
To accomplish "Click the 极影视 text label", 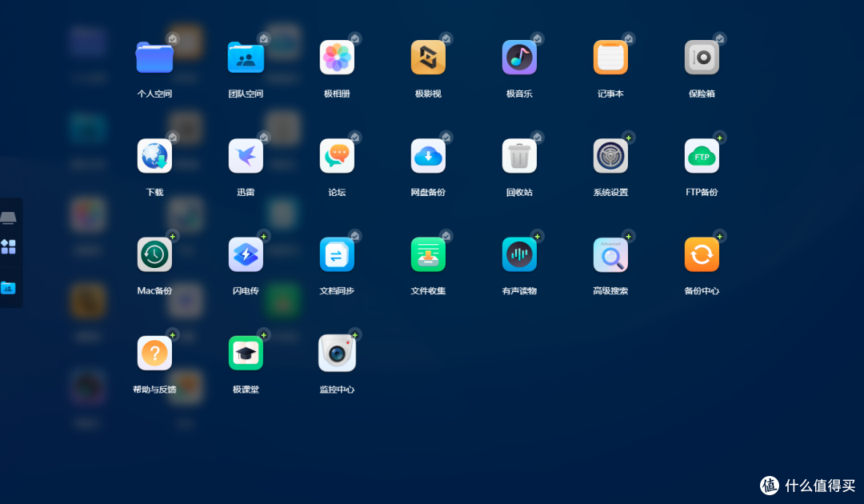I will tap(428, 94).
